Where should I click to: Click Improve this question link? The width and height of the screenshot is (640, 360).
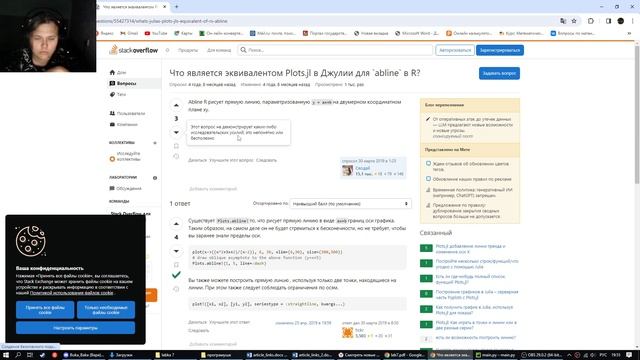coord(231,160)
